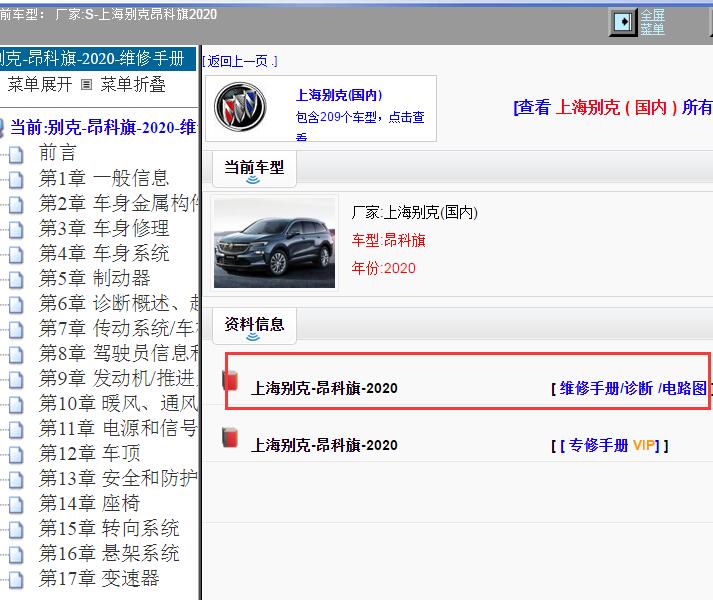This screenshot has width=713, height=600.
Task: Open the 全屏菜单 link
Action: pyautogui.click(x=653, y=22)
